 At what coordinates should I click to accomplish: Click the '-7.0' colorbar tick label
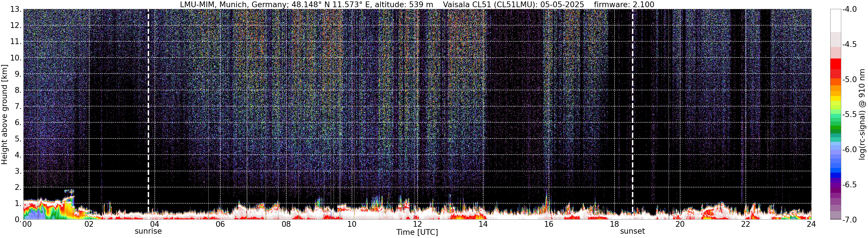(x=850, y=220)
